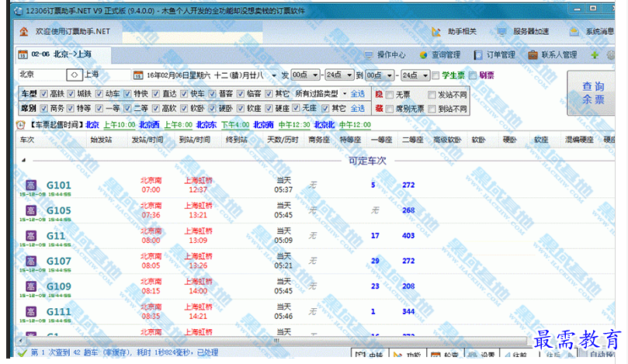This screenshot has height=364, width=628.
Task: Open the 助手相关 pencil-ruler icon
Action: [x=436, y=32]
